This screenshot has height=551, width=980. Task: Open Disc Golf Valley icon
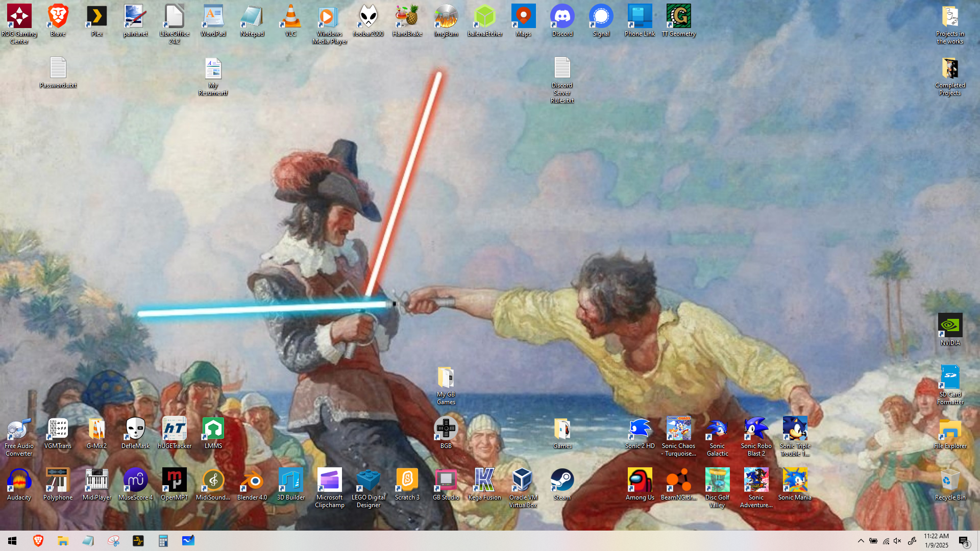coord(717,488)
